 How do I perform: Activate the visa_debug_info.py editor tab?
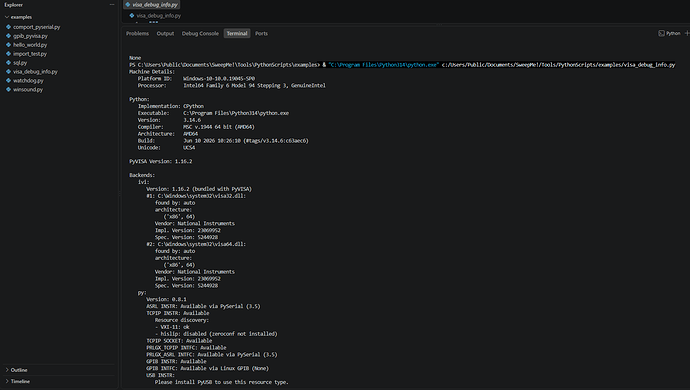pos(152,5)
